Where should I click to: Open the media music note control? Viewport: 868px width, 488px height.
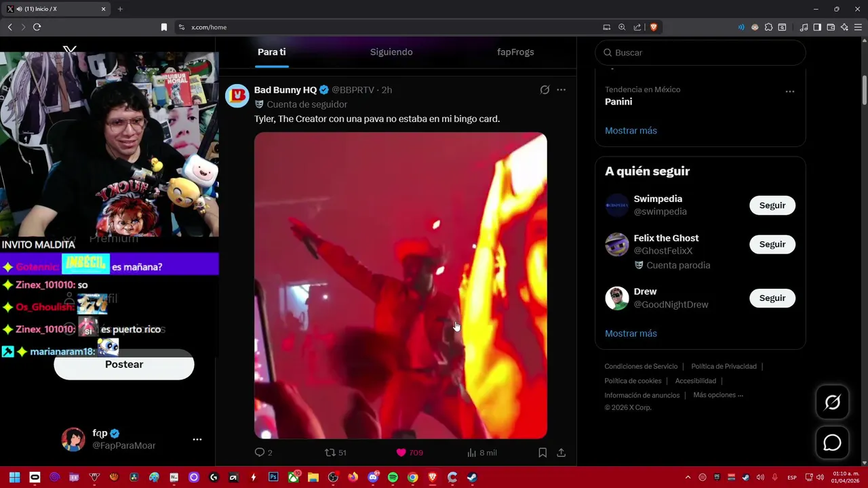804,27
